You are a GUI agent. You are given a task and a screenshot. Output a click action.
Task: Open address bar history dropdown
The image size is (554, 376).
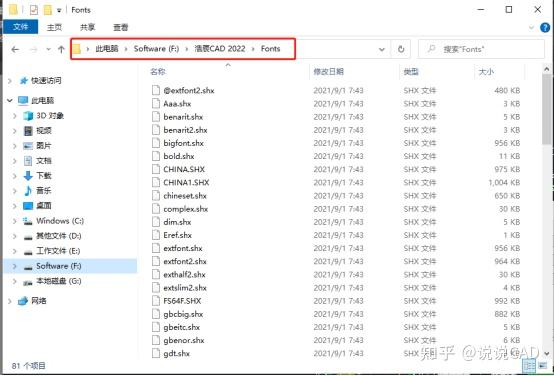pyautogui.click(x=382, y=49)
